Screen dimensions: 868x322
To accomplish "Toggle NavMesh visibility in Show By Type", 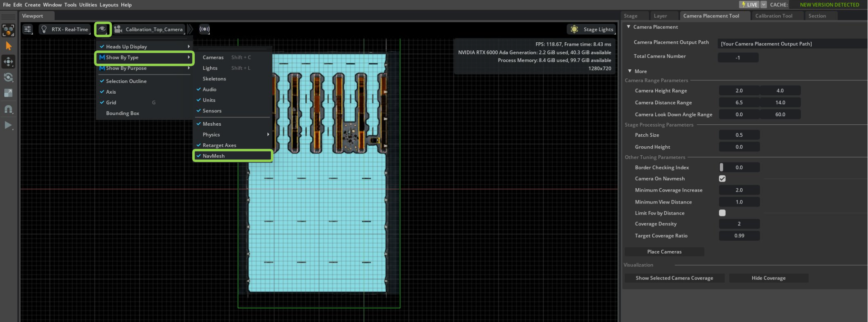I will (x=214, y=156).
